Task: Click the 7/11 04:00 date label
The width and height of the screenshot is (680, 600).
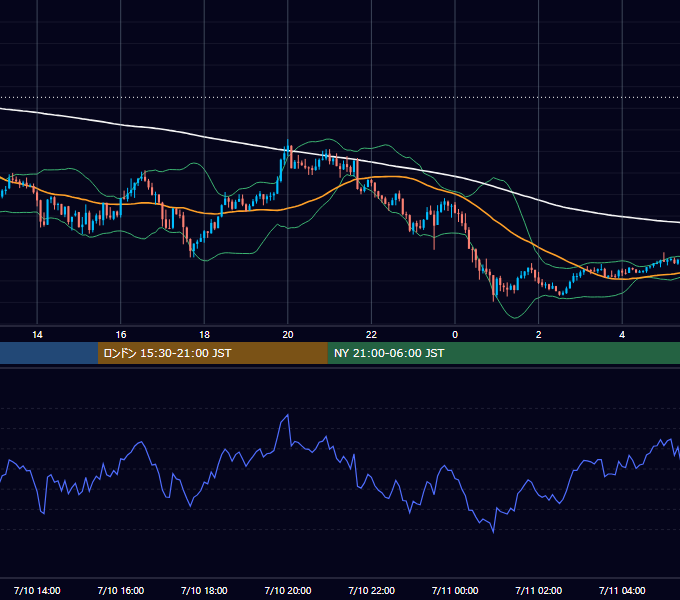Action: point(622,590)
